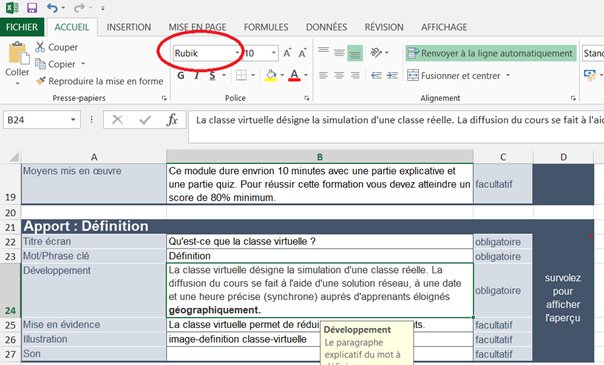Open the Rubik font name dropdown
This screenshot has height=365, width=604.
click(x=237, y=53)
